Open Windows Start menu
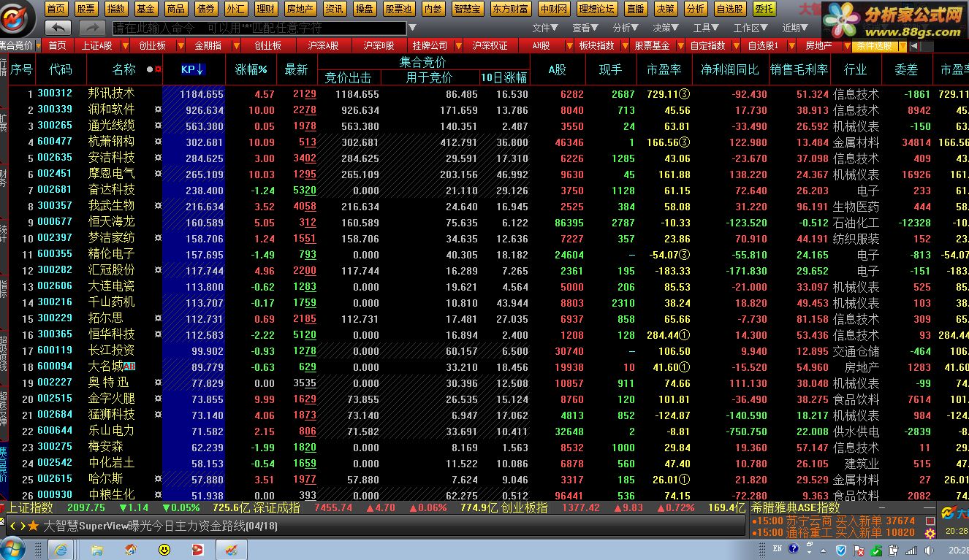This screenshot has width=969, height=560. 14,548
